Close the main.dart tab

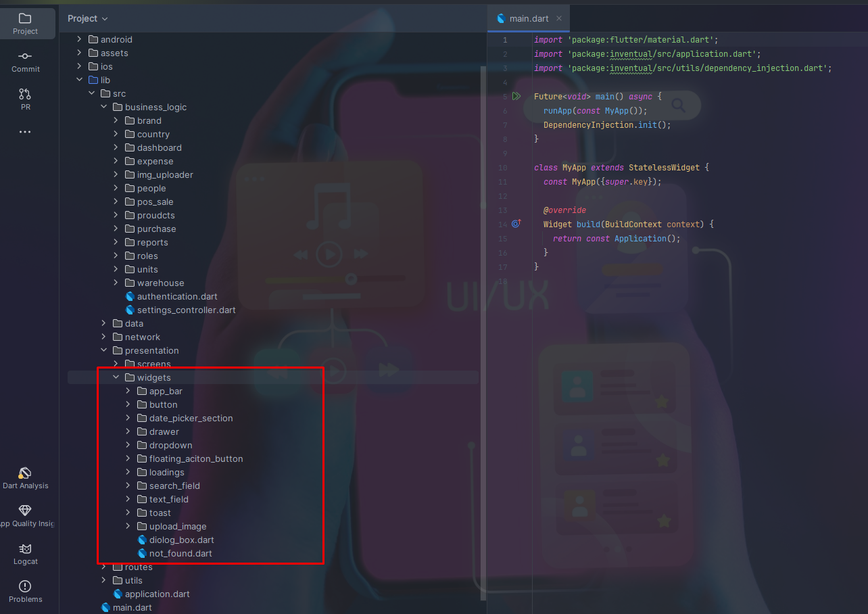click(559, 19)
